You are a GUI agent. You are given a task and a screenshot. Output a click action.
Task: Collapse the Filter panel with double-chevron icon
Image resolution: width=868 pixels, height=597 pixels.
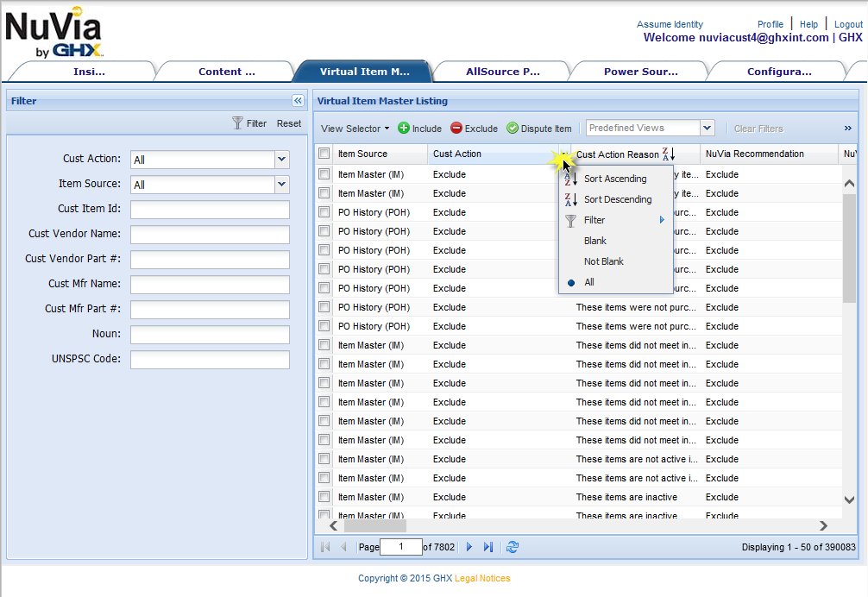298,101
